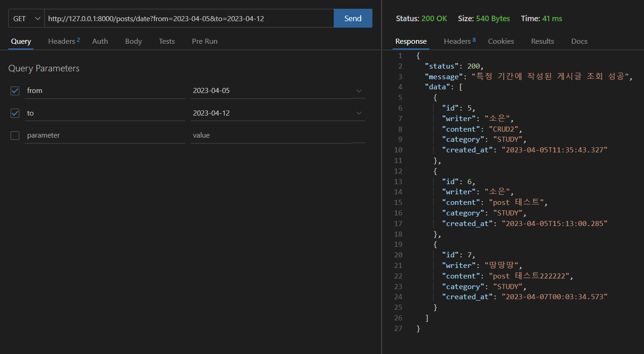Click the "data": [ line
This screenshot has width=644, height=354.
click(x=444, y=87)
